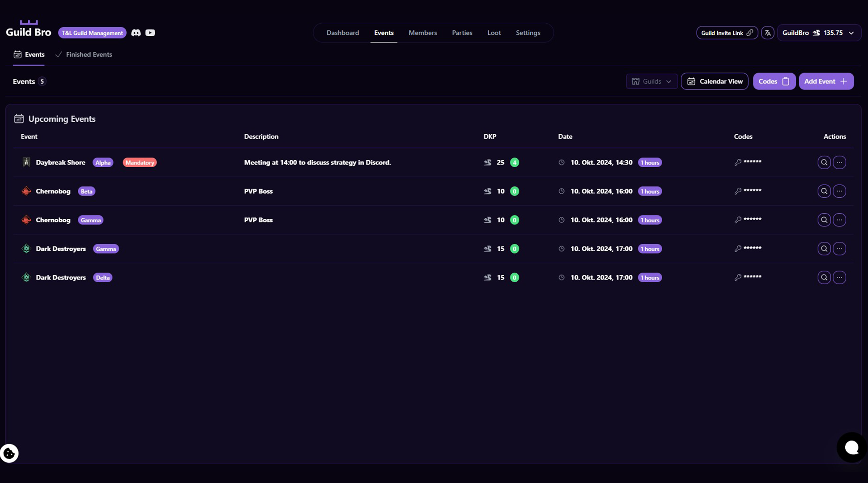Open the Discord icon link

tap(136, 33)
